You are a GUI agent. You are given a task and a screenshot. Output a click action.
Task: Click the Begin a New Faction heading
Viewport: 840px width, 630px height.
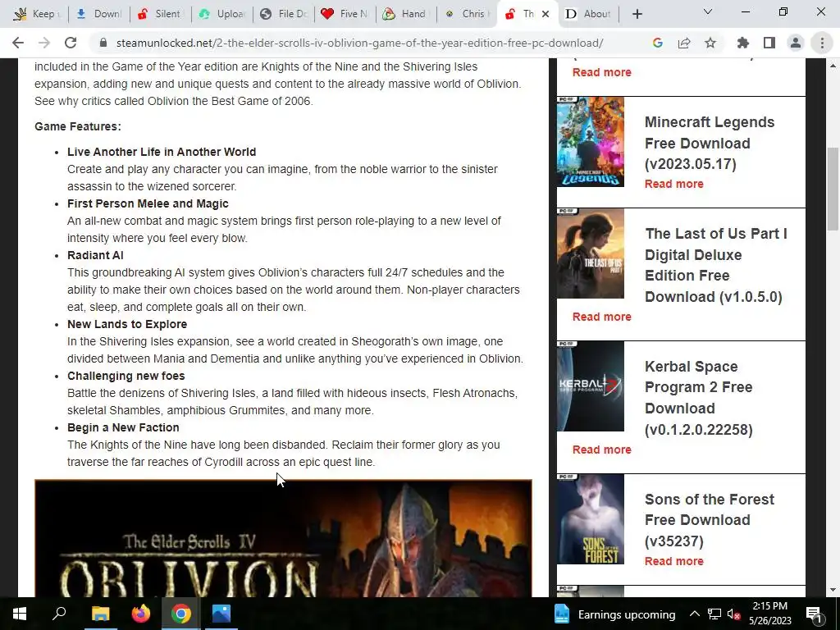tap(123, 427)
